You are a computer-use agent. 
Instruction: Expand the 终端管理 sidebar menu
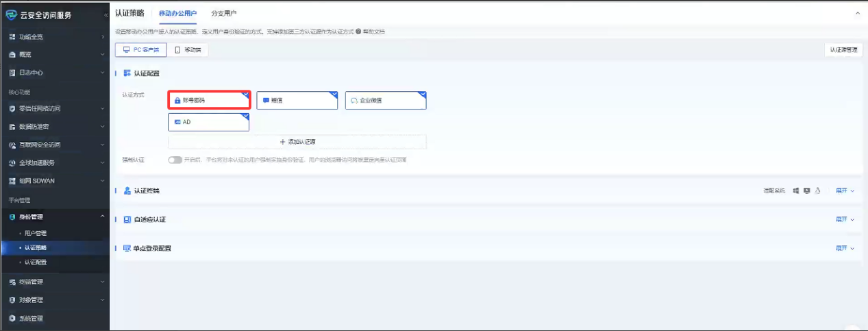(102, 282)
